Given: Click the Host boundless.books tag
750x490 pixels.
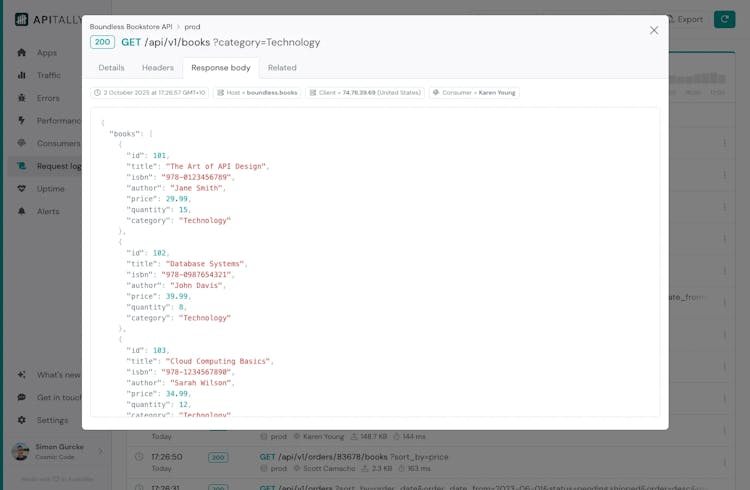Looking at the screenshot, I should click(x=257, y=93).
